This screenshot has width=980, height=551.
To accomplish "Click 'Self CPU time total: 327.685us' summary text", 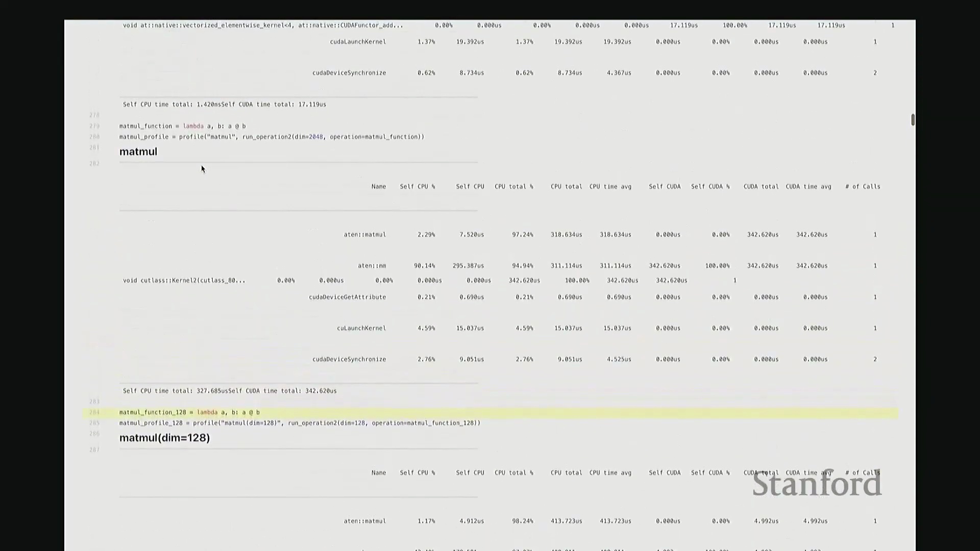I will pos(175,391).
